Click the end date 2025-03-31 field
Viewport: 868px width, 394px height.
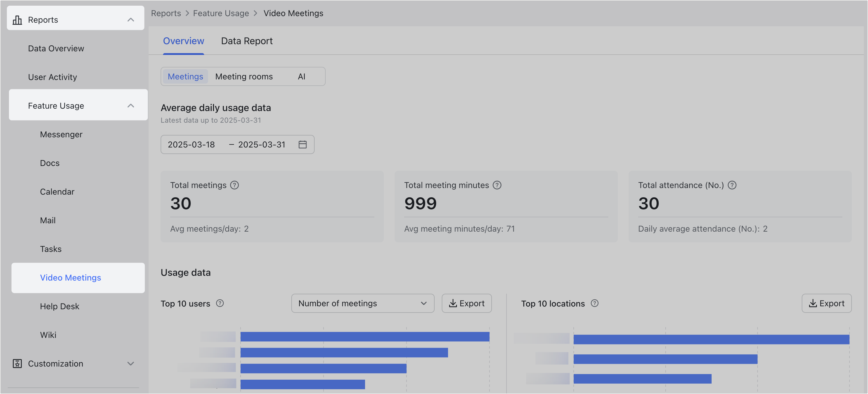pos(262,144)
